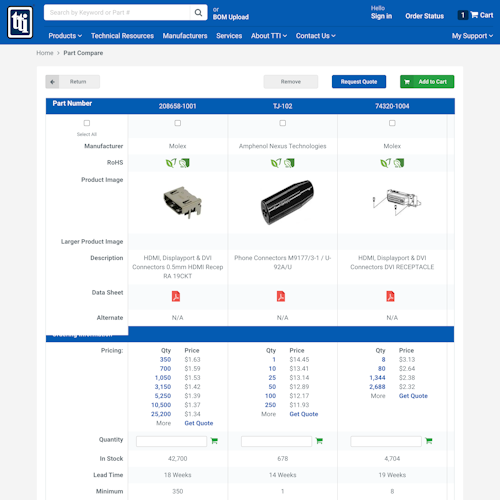Expand the About TTI dropdown
Viewport: 500px width, 500px height.
[269, 36]
